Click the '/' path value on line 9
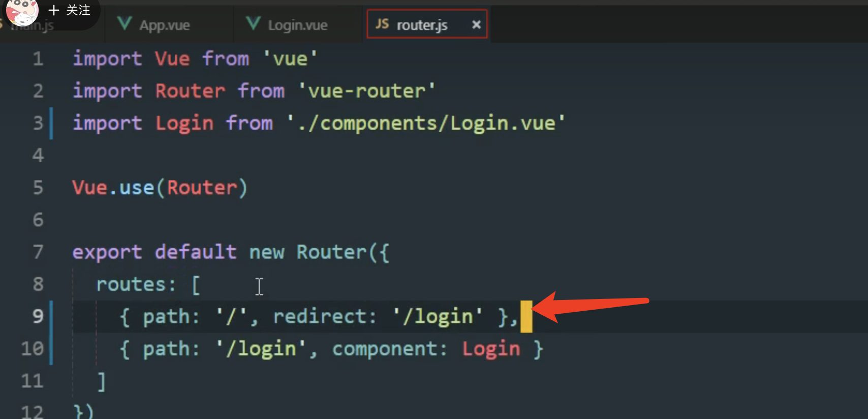868x419 pixels. 231,316
